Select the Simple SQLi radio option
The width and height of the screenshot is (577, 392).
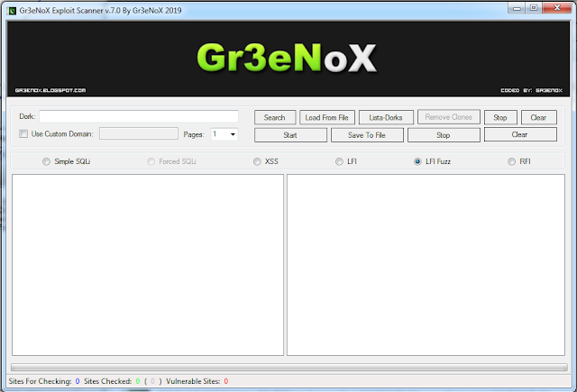point(47,162)
